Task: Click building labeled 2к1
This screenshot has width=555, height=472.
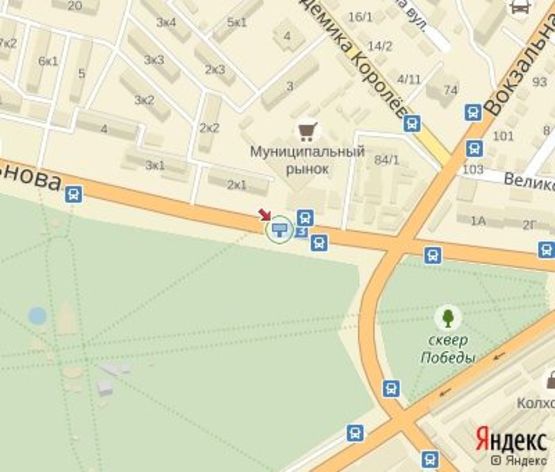Action: (x=237, y=184)
